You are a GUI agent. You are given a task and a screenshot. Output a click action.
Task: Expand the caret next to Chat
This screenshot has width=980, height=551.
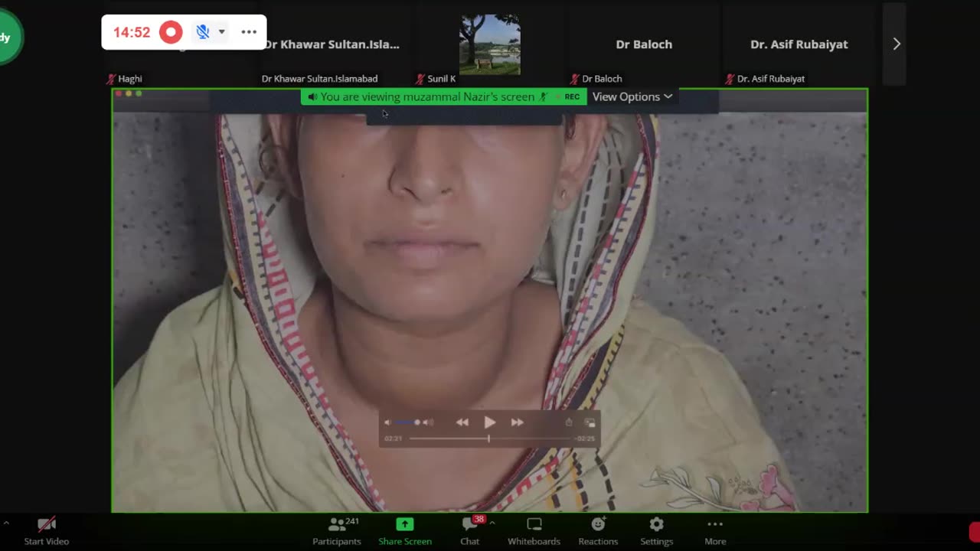[492, 523]
